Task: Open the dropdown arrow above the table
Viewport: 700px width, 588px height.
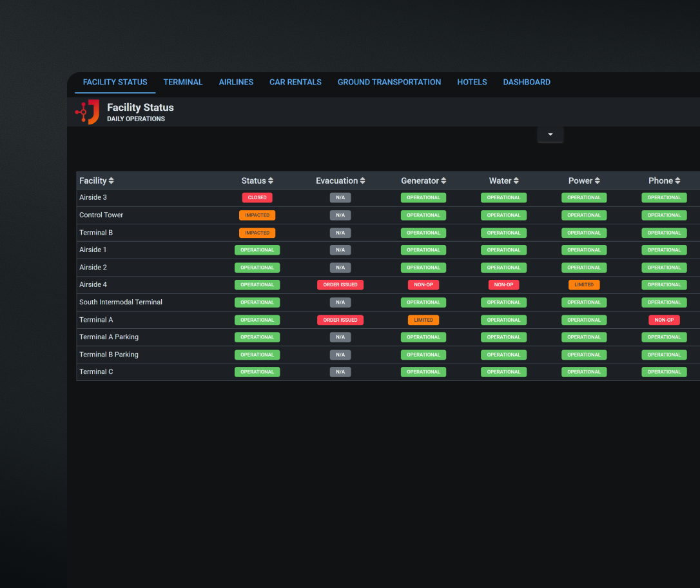Action: 550,134
